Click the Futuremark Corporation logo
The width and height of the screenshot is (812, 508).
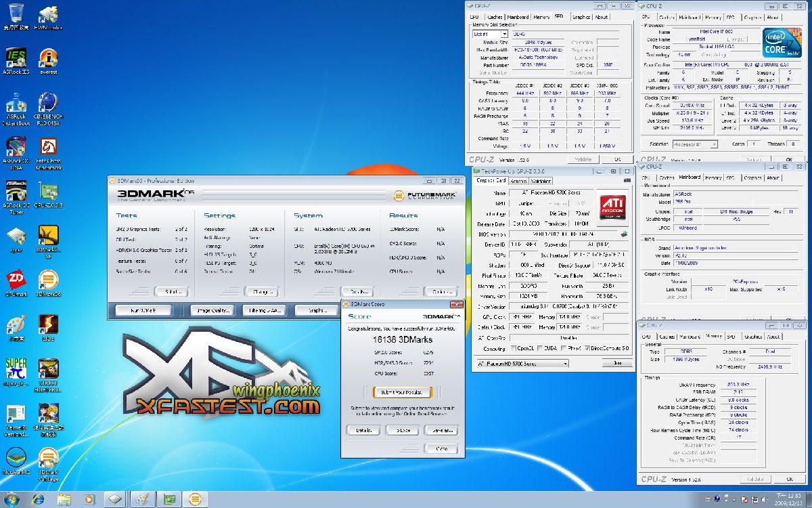tap(425, 196)
